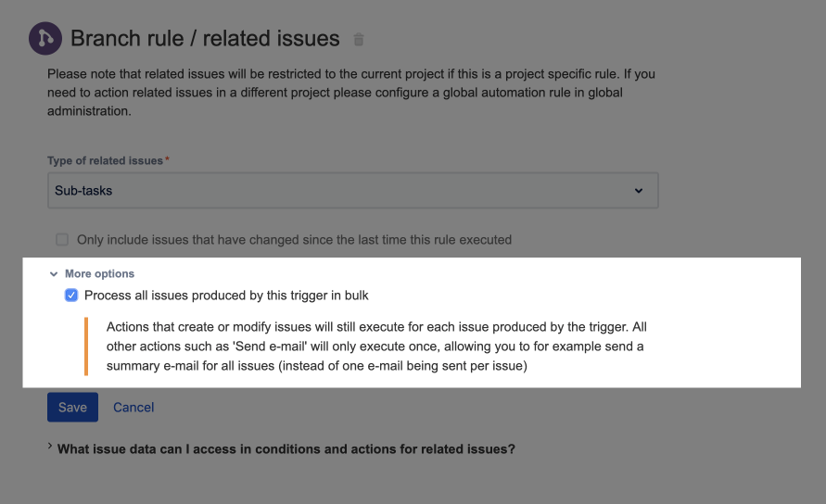The width and height of the screenshot is (826, 504).
Task: Open 'What issue data can I access' section
Action: coord(286,449)
